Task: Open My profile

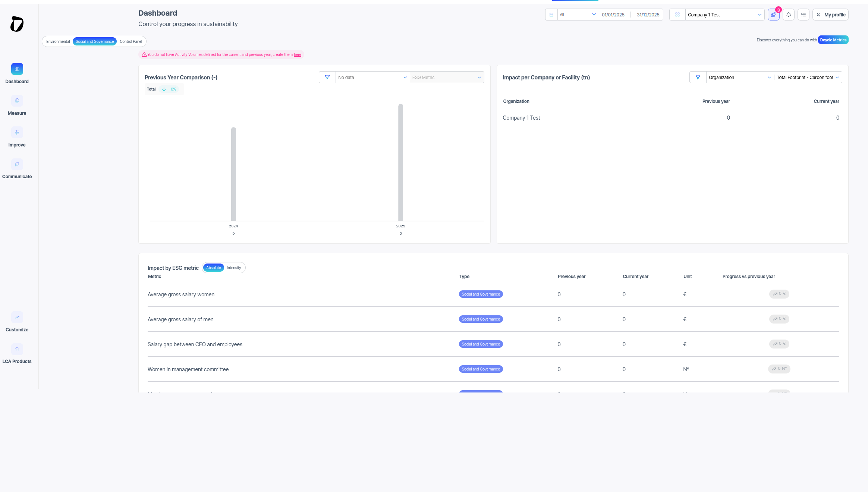Action: [830, 15]
